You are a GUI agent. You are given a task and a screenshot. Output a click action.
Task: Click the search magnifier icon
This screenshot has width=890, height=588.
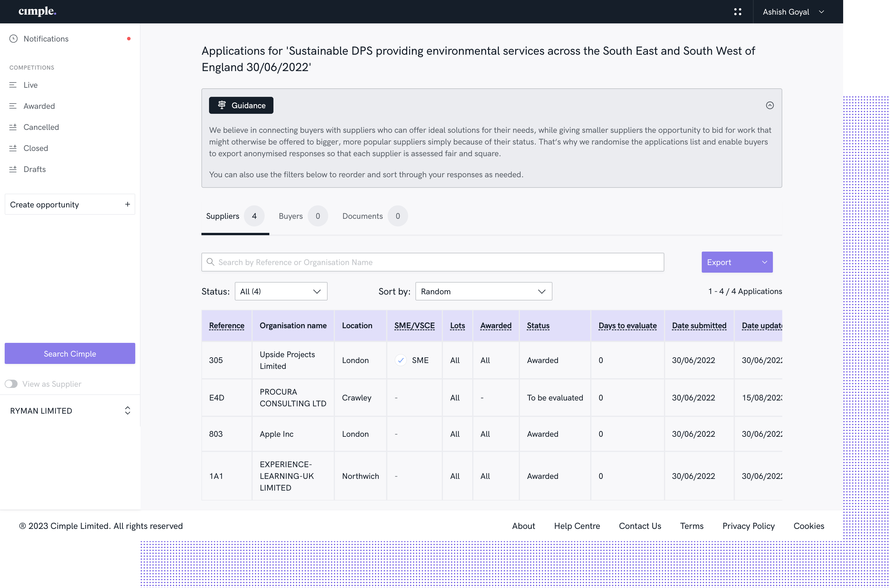click(x=210, y=262)
